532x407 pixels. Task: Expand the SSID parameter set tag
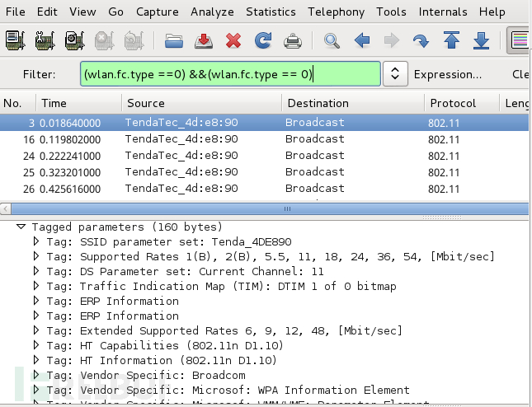(36, 242)
